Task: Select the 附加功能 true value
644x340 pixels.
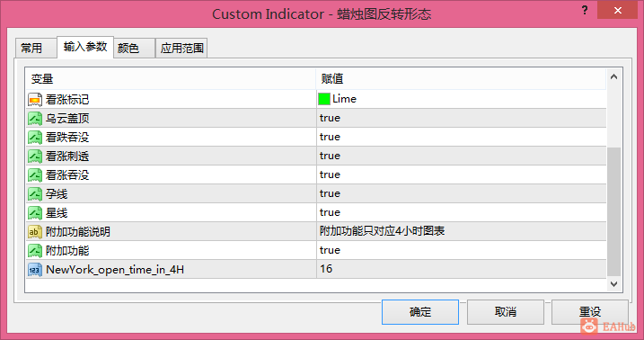Action: tap(330, 250)
